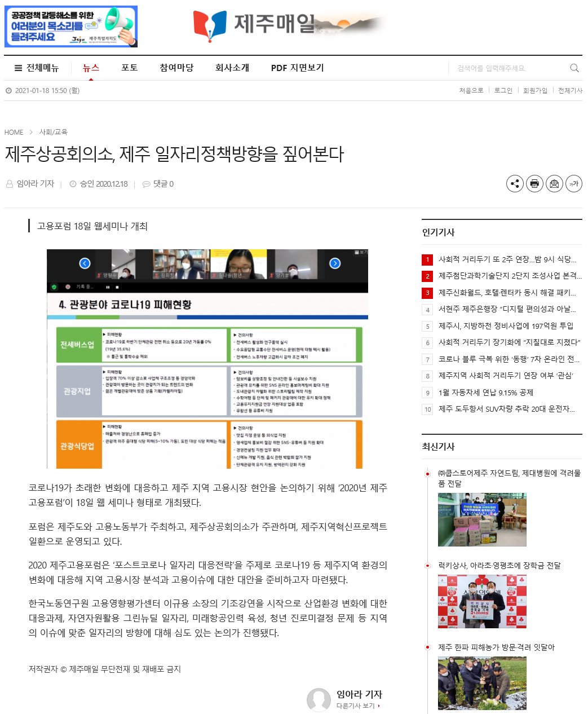Click the 인기기사 section heading

coord(438,232)
